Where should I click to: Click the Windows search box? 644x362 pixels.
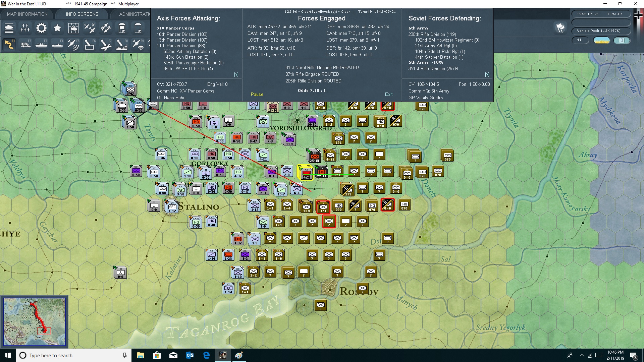point(74,355)
